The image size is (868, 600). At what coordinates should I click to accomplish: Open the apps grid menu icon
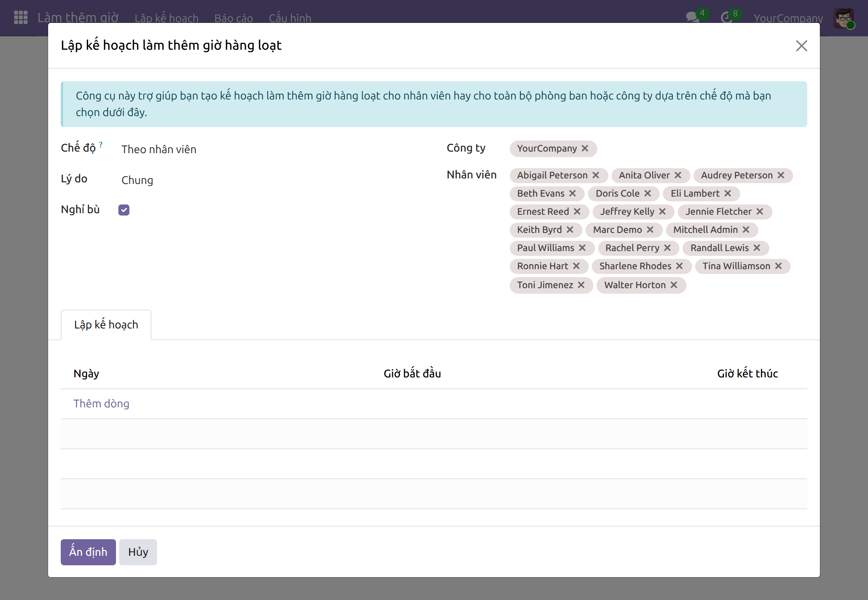coord(21,18)
